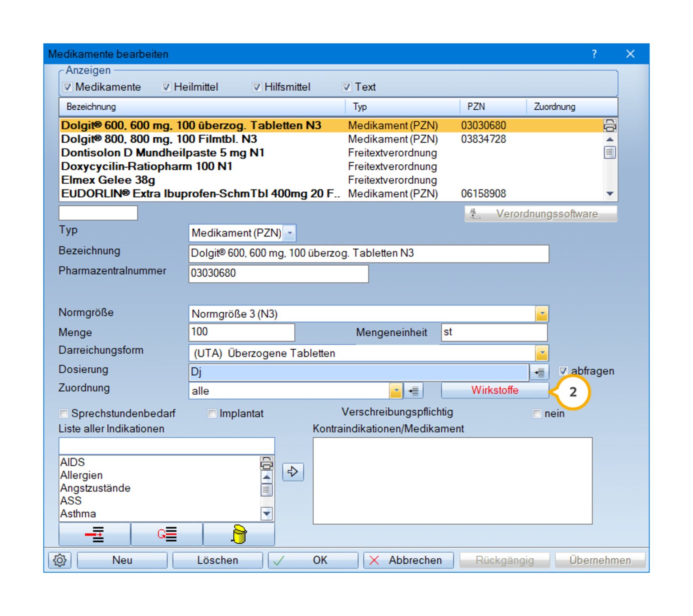Select Allergien in indications list
The image size is (693, 616).
coord(160,475)
